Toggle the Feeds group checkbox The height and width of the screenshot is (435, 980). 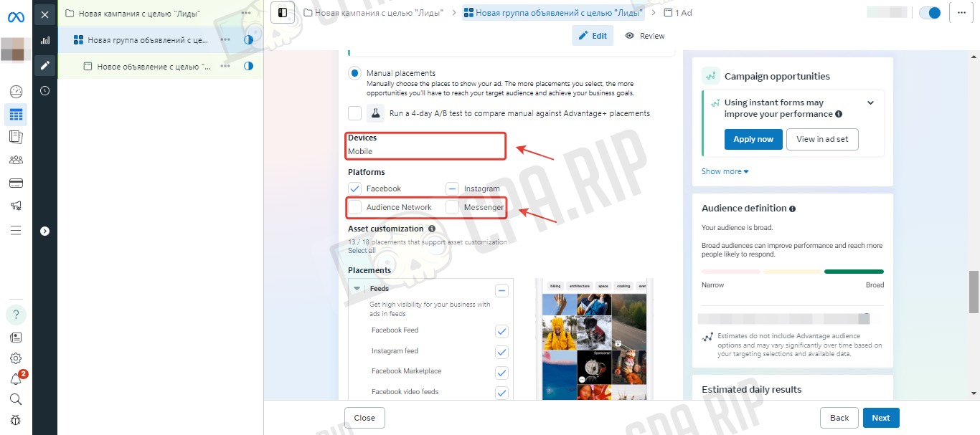point(502,290)
